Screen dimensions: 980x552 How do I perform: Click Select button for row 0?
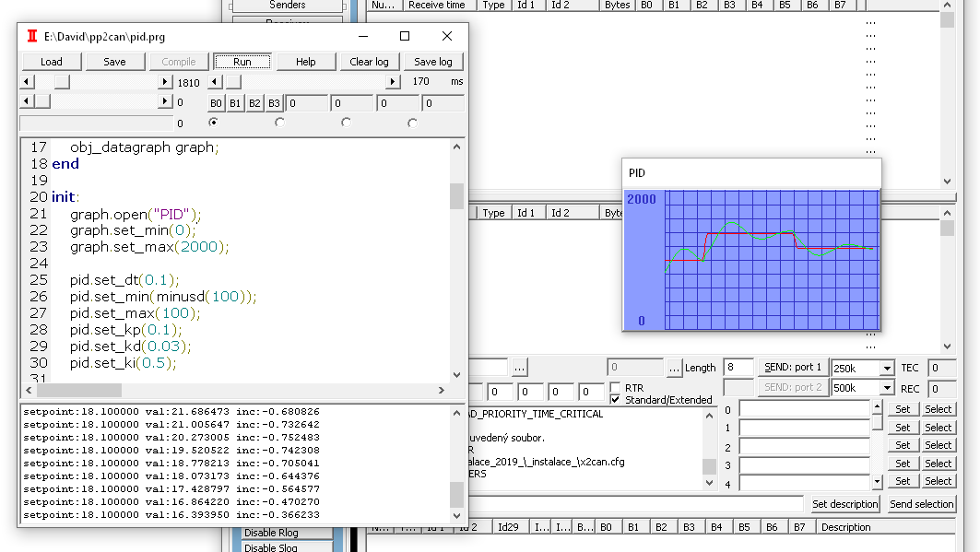[x=939, y=409]
